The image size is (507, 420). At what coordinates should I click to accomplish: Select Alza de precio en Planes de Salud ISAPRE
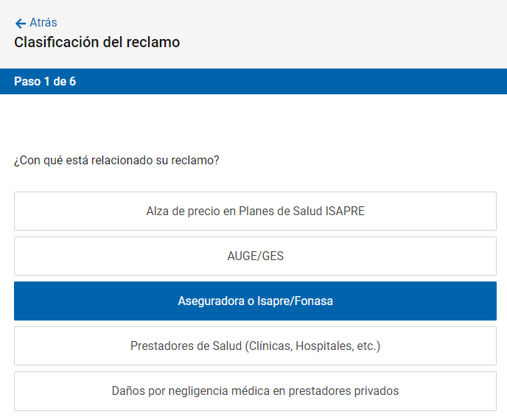pos(255,211)
